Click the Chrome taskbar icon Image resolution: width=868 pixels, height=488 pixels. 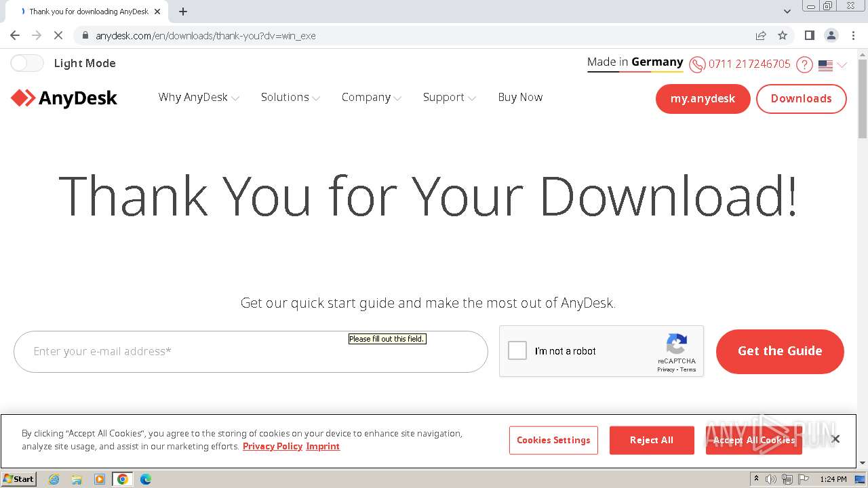click(x=123, y=479)
